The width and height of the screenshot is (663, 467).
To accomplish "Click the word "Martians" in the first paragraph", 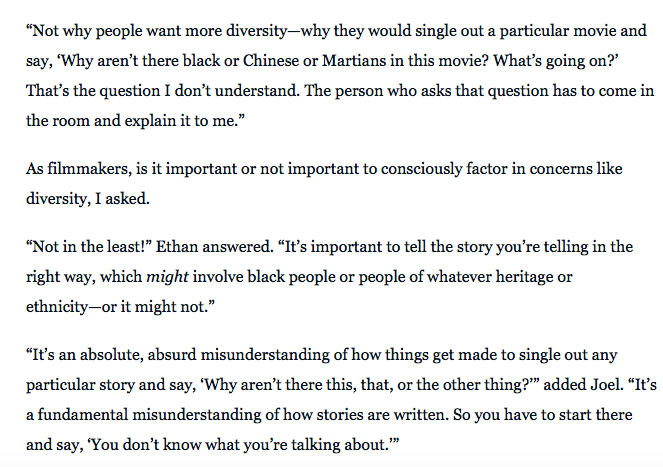I will tap(344, 60).
